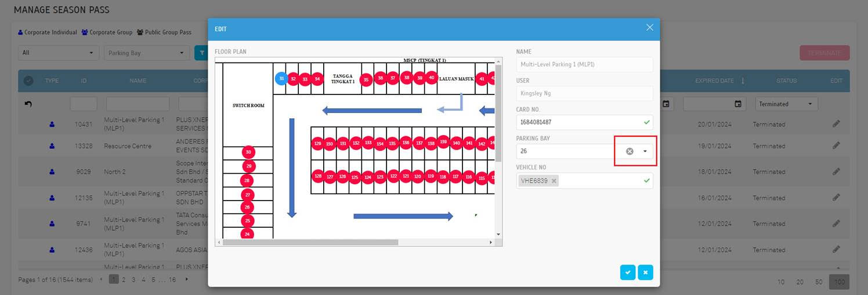
Task: Go to page 2 of results
Action: [x=124, y=279]
